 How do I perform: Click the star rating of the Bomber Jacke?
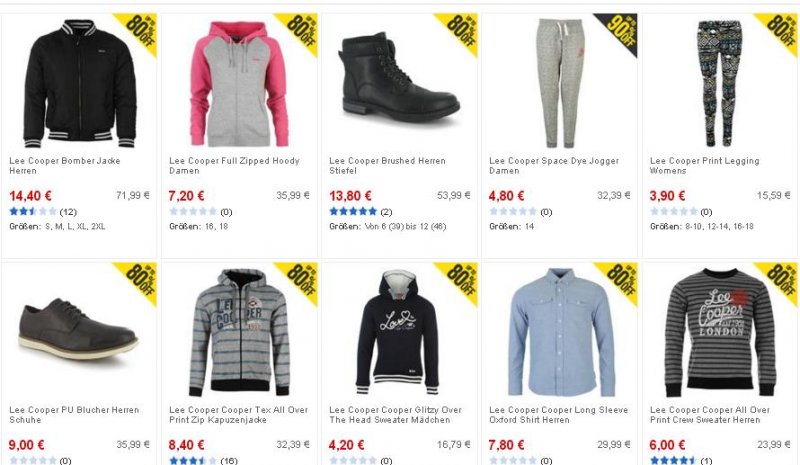tap(33, 211)
